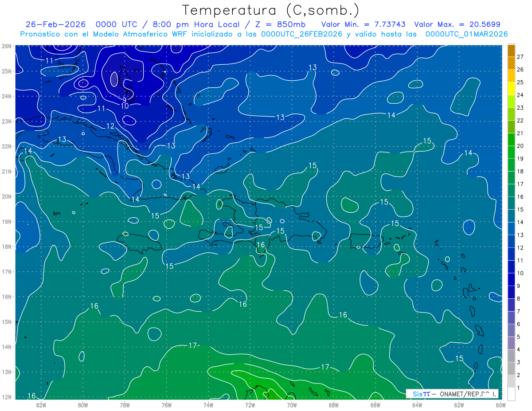Viewport: 532px width, 411px height.
Task: Click the legend value label "8"
Action: tap(519, 299)
